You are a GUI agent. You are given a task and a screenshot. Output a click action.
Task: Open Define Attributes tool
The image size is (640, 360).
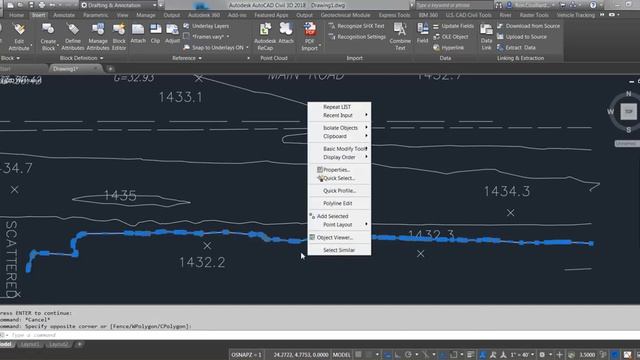[73, 37]
